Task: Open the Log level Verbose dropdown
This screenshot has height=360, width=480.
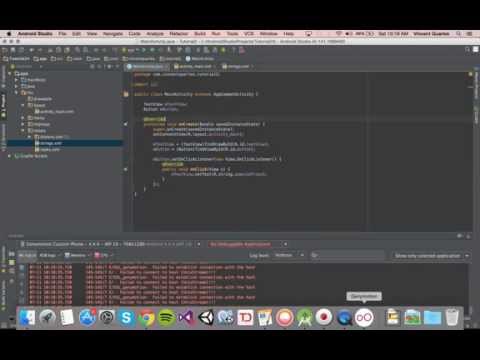Action: click(x=289, y=255)
